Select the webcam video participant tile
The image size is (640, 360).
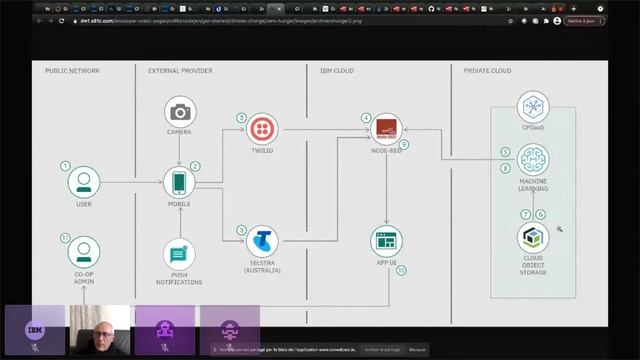pos(100,330)
